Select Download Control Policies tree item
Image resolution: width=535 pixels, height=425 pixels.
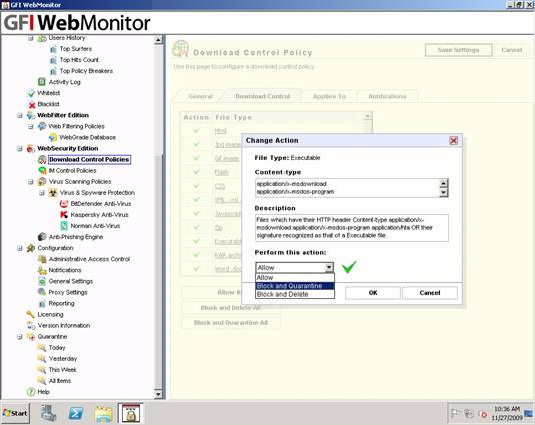click(89, 159)
